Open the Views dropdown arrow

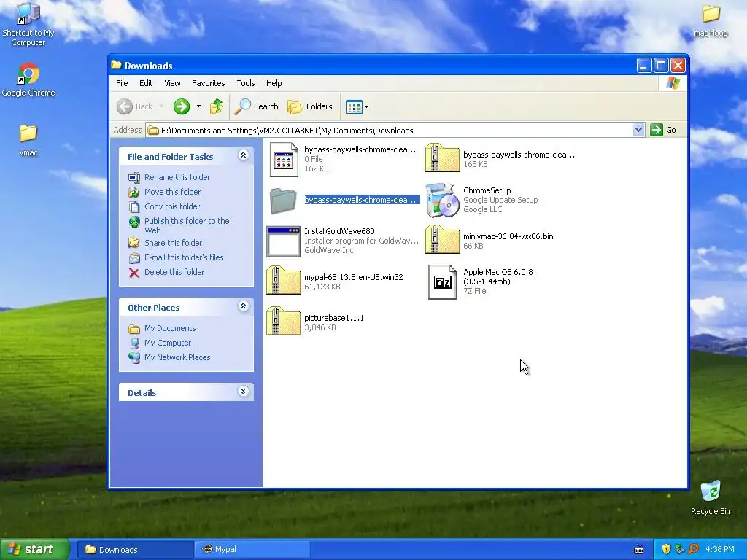(366, 106)
